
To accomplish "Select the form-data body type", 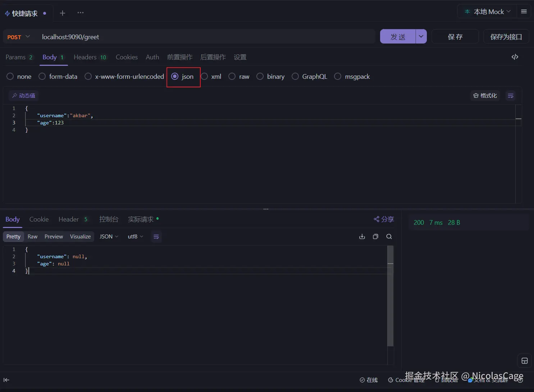I will tap(58, 77).
